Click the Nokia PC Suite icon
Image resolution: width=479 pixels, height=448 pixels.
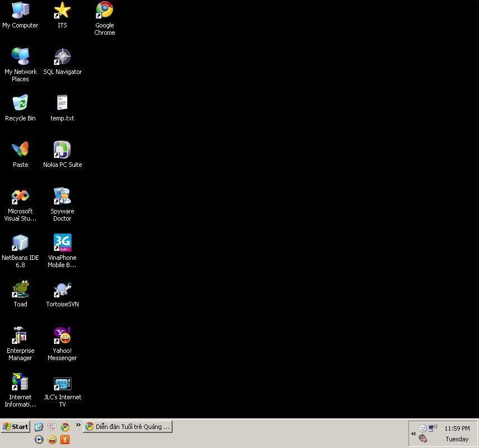coord(62,150)
